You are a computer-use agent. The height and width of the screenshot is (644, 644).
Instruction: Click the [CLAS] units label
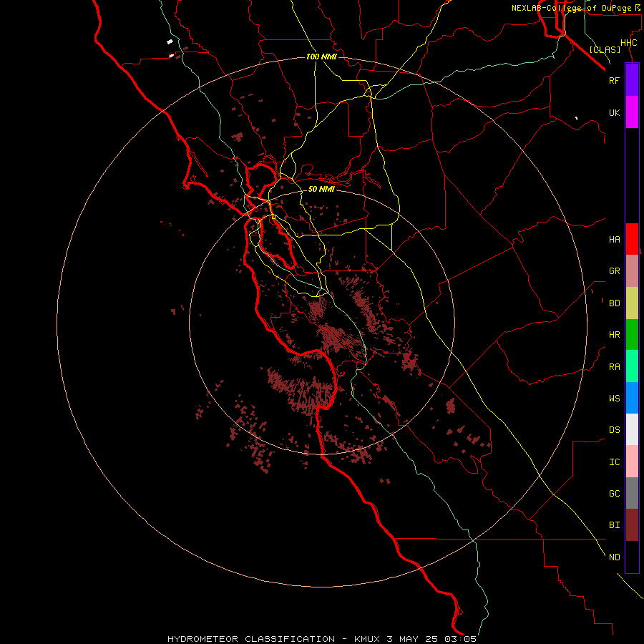[x=605, y=49]
